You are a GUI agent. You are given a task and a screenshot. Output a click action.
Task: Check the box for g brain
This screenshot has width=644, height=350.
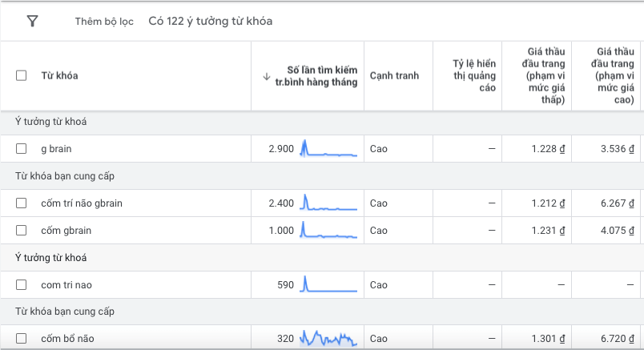[x=22, y=149]
